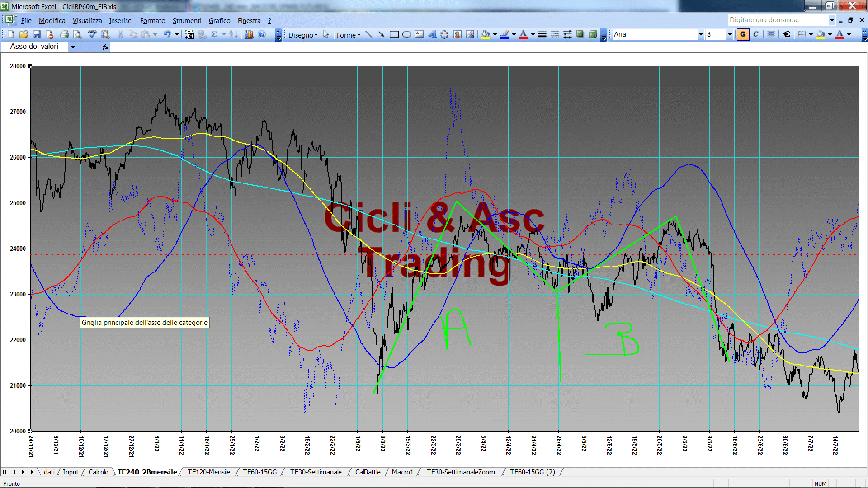Screen dimensions: 868x488
Task: Toggle Bold (G) formatting button
Action: pos(743,34)
